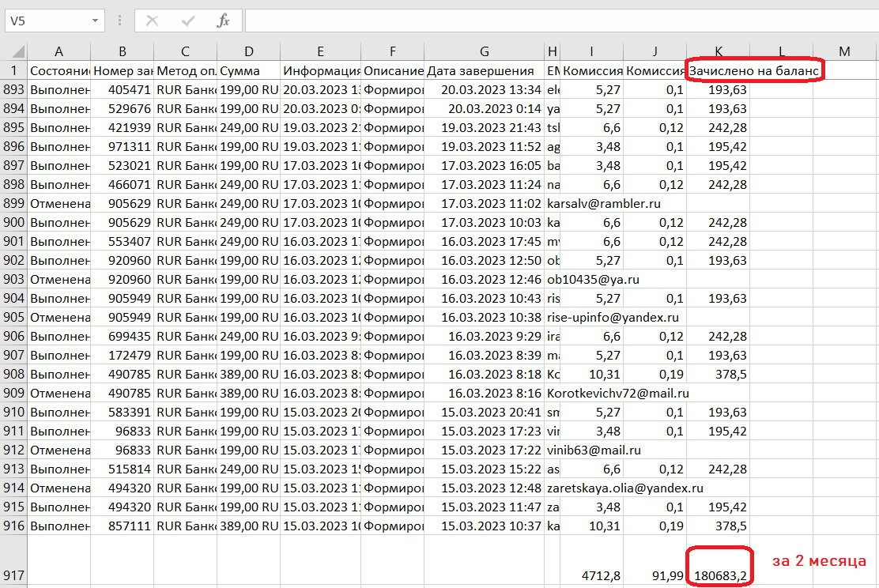Click inside the formula bar input
This screenshot has width=879, height=588.
click(562, 21)
